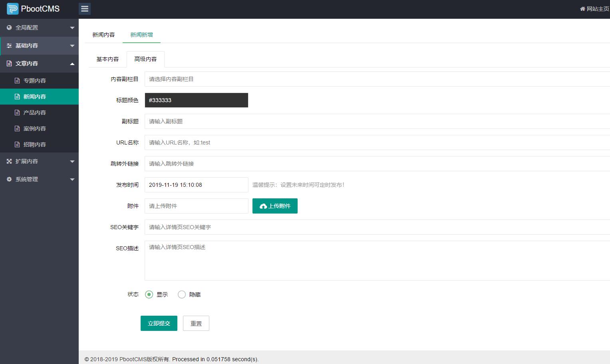Click the 跳转外链接 input field
Screen dimensions: 610x364
tap(377, 164)
